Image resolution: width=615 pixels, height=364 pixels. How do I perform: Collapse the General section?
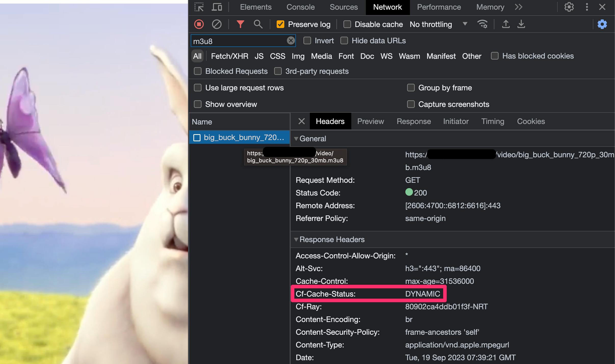296,139
